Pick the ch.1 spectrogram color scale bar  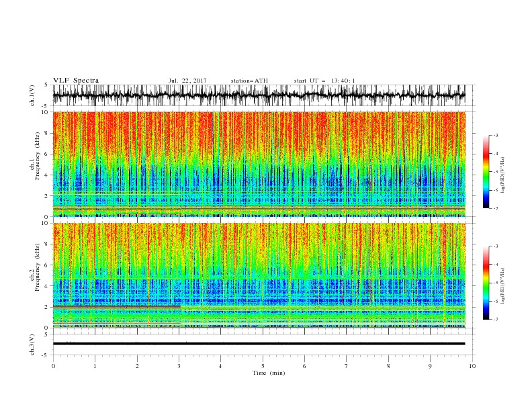(x=486, y=171)
